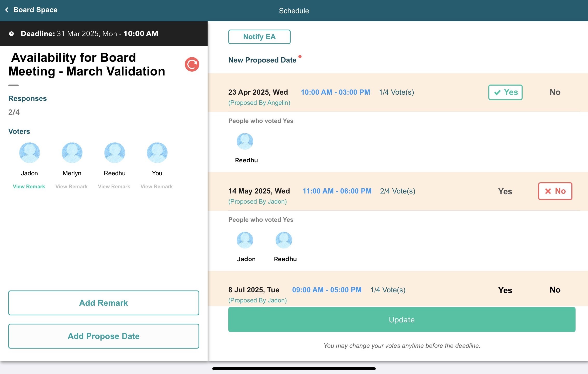The image size is (588, 374).
Task: Click the You voter avatar
Action: [x=157, y=153]
